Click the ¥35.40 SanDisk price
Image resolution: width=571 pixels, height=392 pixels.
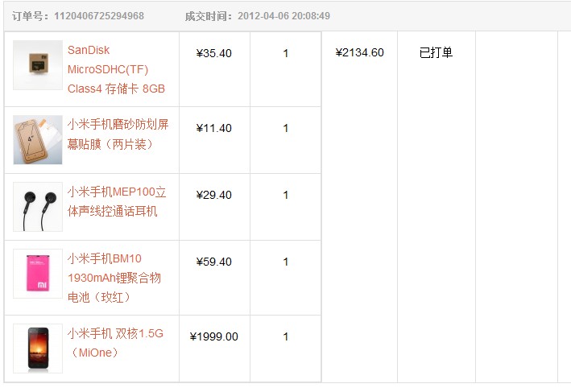[x=213, y=54]
